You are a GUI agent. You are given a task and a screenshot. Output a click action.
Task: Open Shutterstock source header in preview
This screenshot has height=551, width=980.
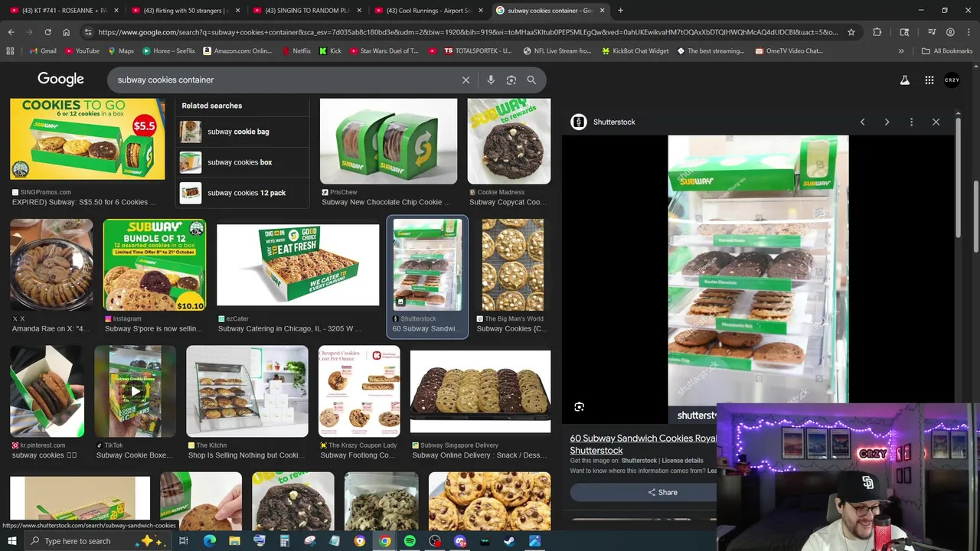(603, 122)
